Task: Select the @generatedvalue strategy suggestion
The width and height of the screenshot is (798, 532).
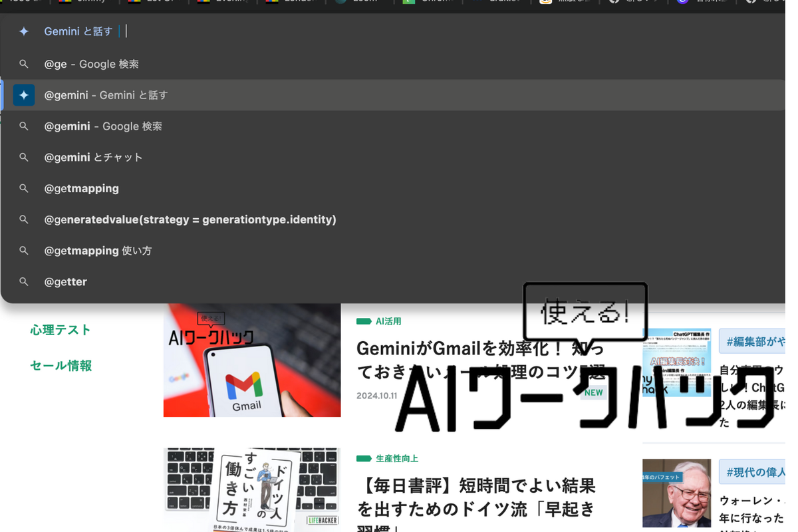Action: (x=190, y=219)
